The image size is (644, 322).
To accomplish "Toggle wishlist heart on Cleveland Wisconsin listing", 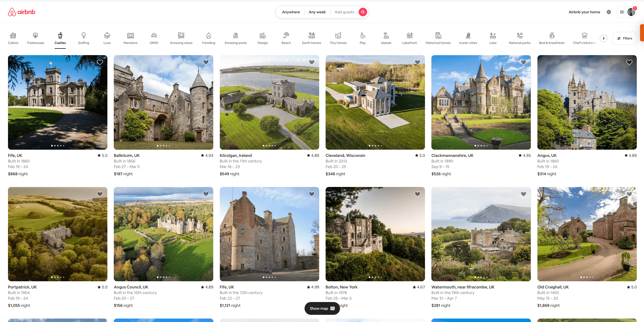I will tap(417, 62).
